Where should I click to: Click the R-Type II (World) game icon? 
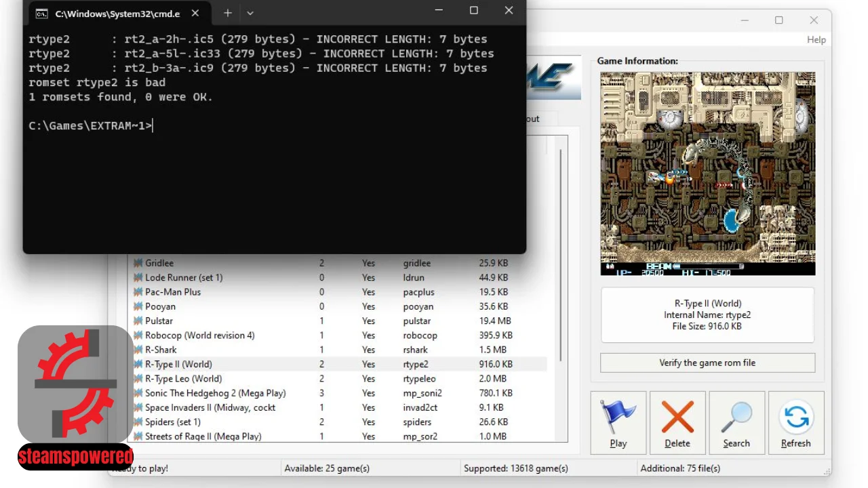click(138, 364)
